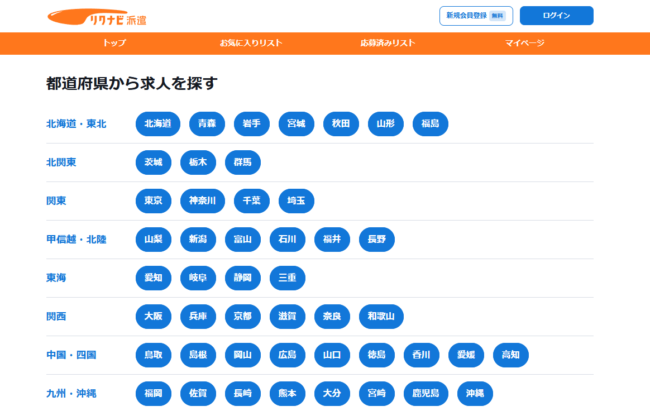Image resolution: width=650 pixels, height=411 pixels.
Task: Select the 九州・沖縄 region link
Action: click(x=71, y=393)
